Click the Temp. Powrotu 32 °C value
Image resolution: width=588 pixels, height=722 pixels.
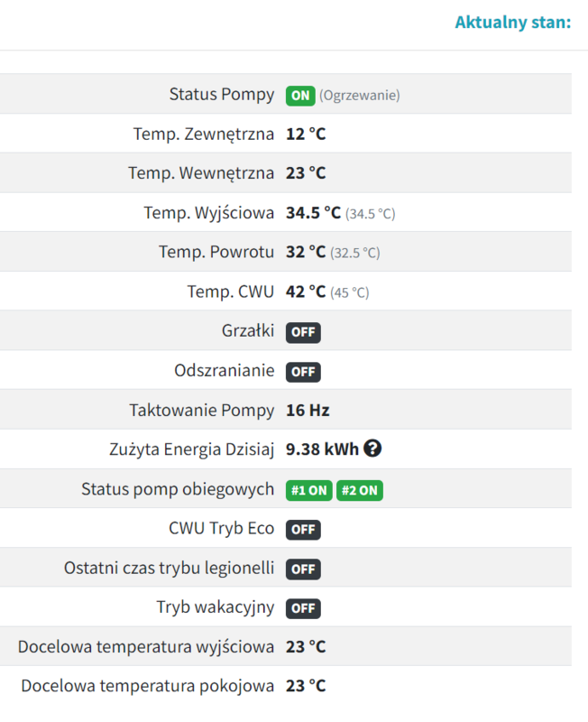click(306, 253)
